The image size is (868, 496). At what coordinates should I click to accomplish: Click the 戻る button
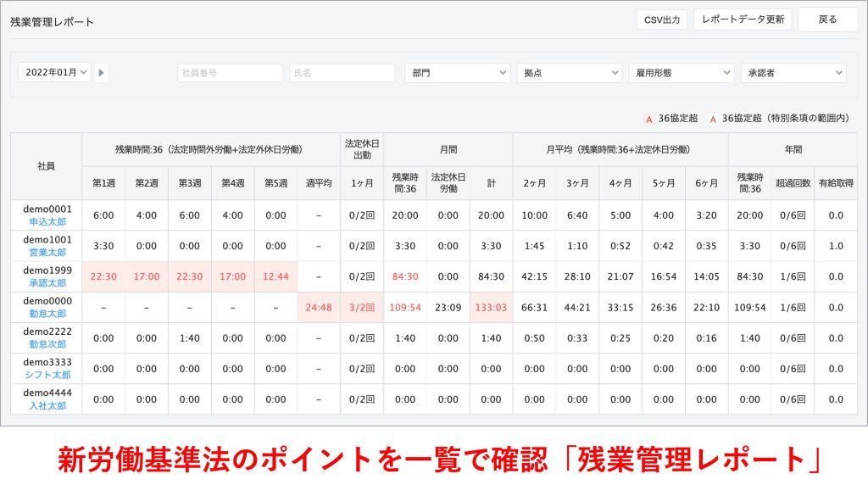click(x=827, y=20)
